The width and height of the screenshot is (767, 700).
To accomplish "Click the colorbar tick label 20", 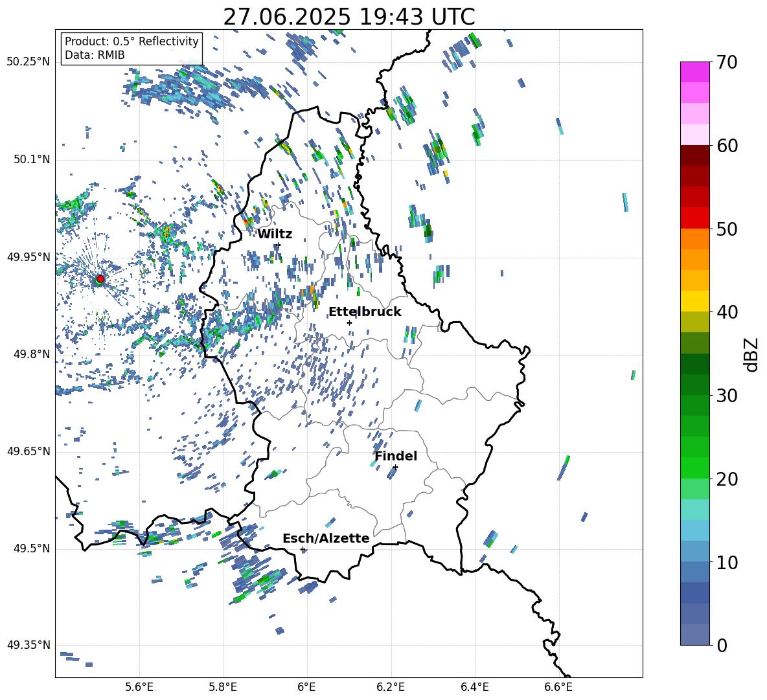I will [x=727, y=479].
